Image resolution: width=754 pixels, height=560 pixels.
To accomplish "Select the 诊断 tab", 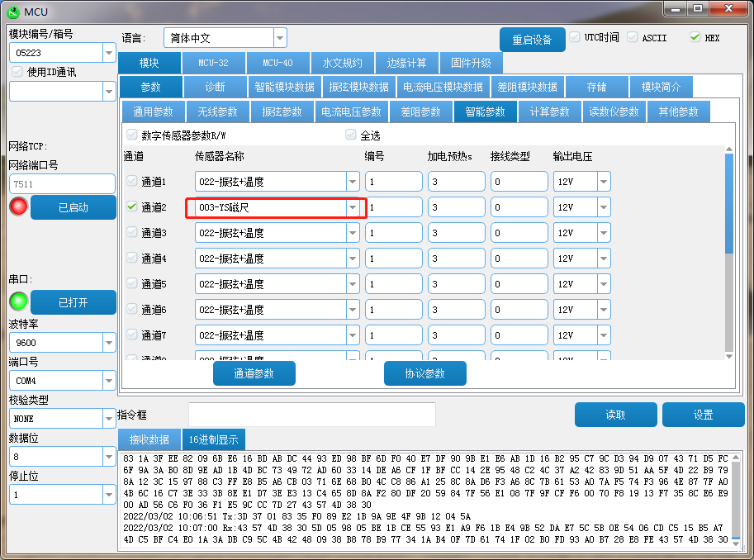I will click(215, 87).
